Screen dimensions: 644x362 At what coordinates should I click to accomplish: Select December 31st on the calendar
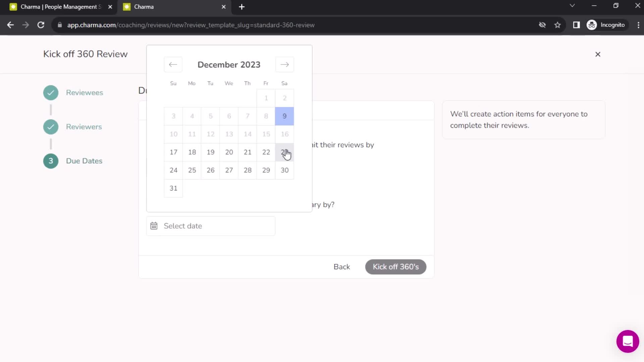click(173, 188)
